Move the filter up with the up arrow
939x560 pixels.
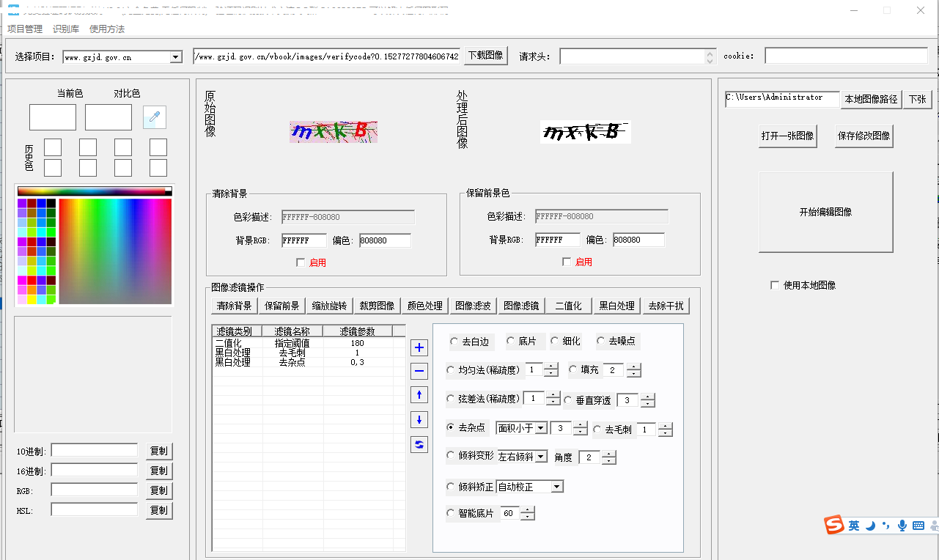(x=419, y=396)
